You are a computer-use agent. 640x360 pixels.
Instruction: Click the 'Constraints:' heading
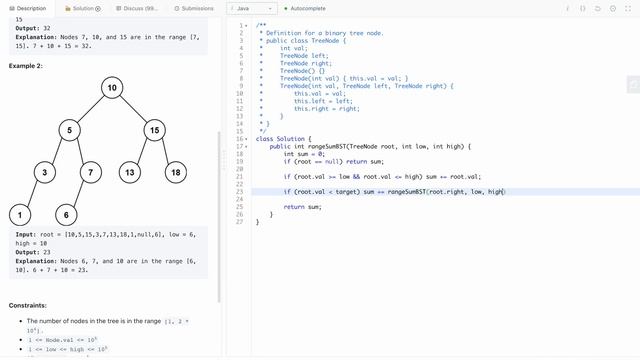click(x=28, y=305)
